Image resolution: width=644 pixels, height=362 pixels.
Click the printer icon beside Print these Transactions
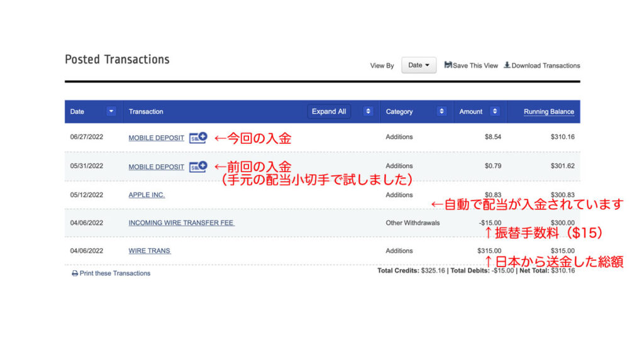pyautogui.click(x=75, y=273)
